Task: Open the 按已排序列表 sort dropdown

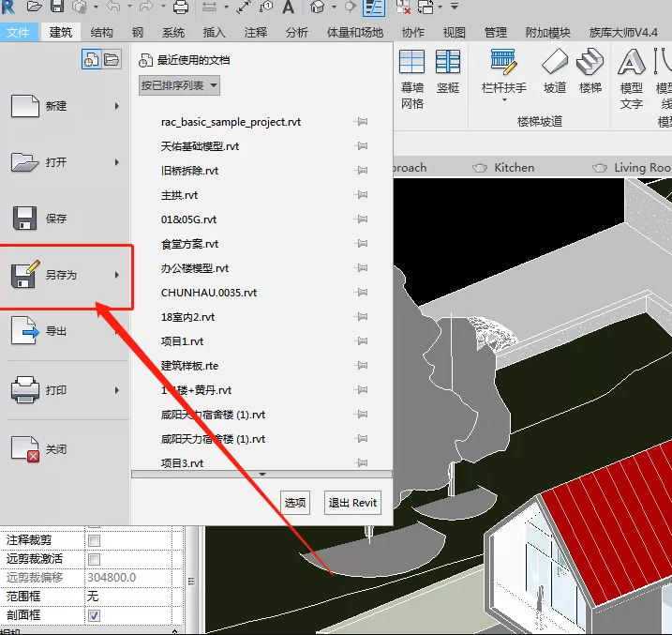Action: 179,85
